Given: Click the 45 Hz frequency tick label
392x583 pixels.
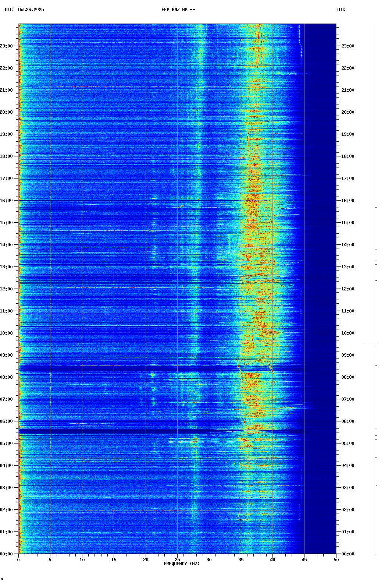Looking at the screenshot, I should pyautogui.click(x=304, y=560).
